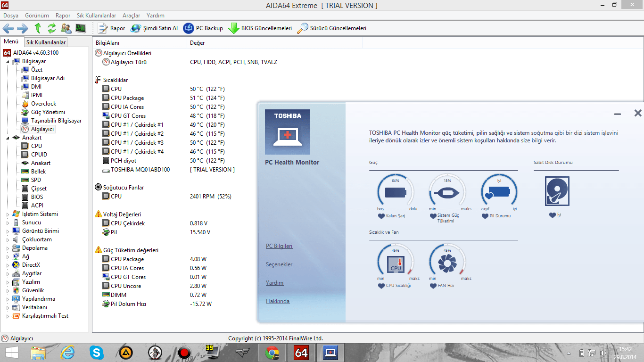Image resolution: width=644 pixels, height=362 pixels.
Task: Open the Windows Start button
Action: pos(11,353)
